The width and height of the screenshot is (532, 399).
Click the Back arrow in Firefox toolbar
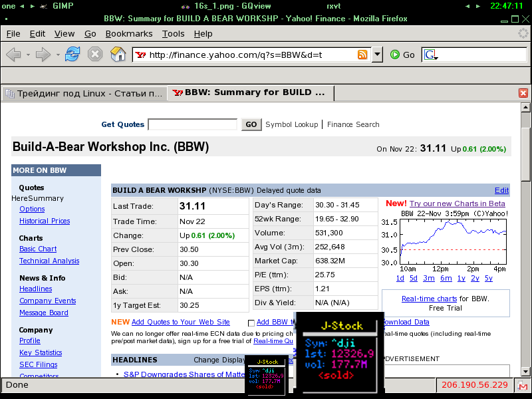tap(13, 55)
